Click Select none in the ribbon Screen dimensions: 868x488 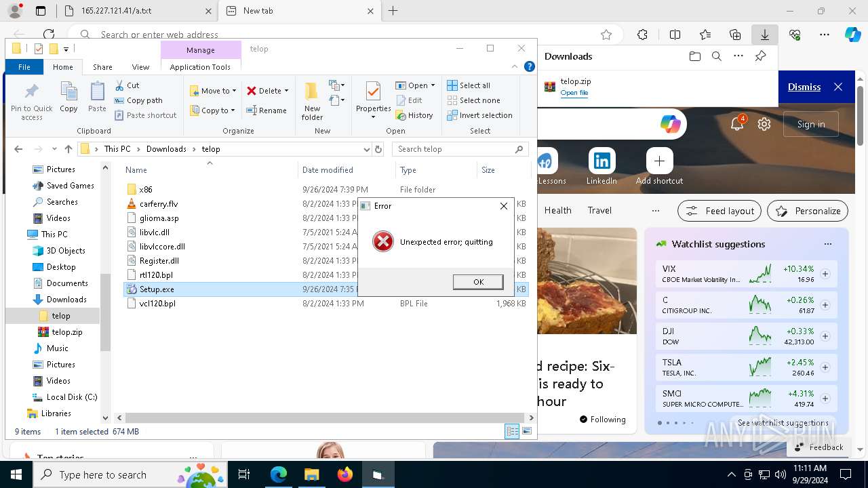point(473,100)
